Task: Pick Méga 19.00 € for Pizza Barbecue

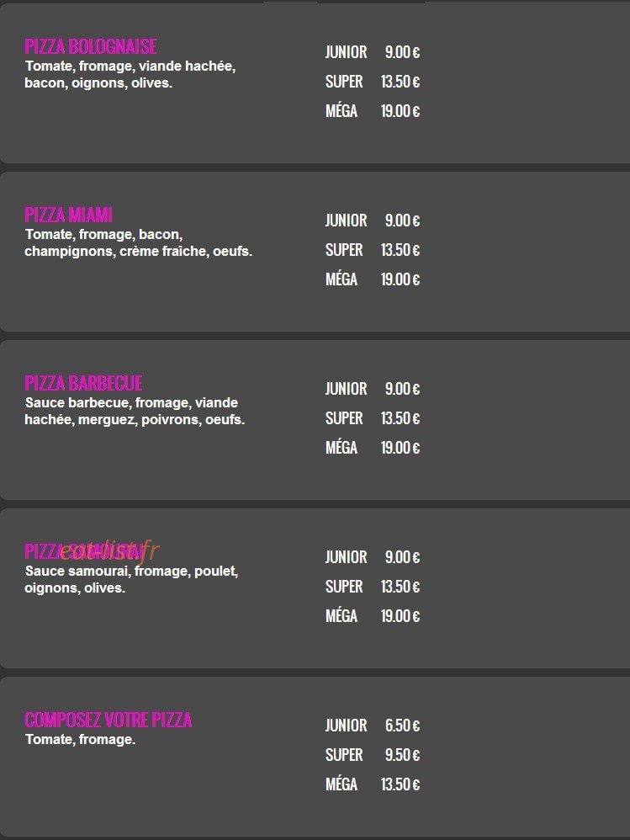Action: click(x=373, y=448)
